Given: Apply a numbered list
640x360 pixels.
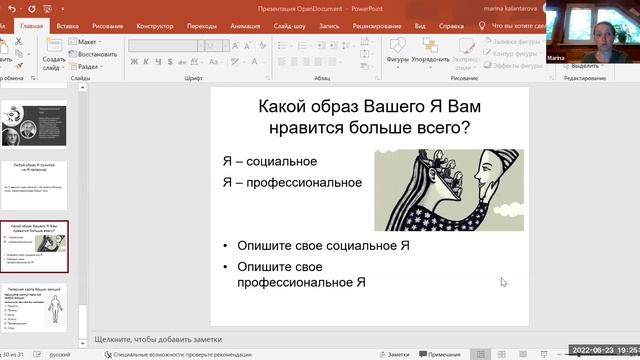Looking at the screenshot, I should coord(302,45).
